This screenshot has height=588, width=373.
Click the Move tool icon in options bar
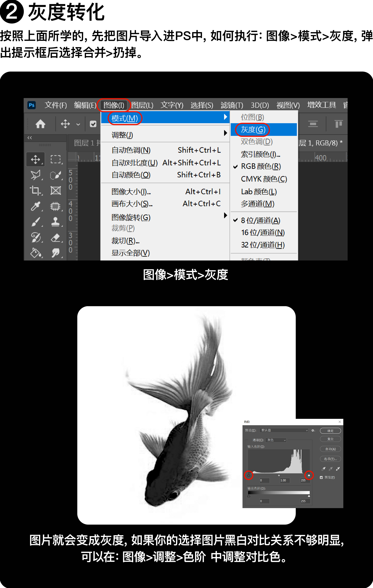tap(65, 124)
